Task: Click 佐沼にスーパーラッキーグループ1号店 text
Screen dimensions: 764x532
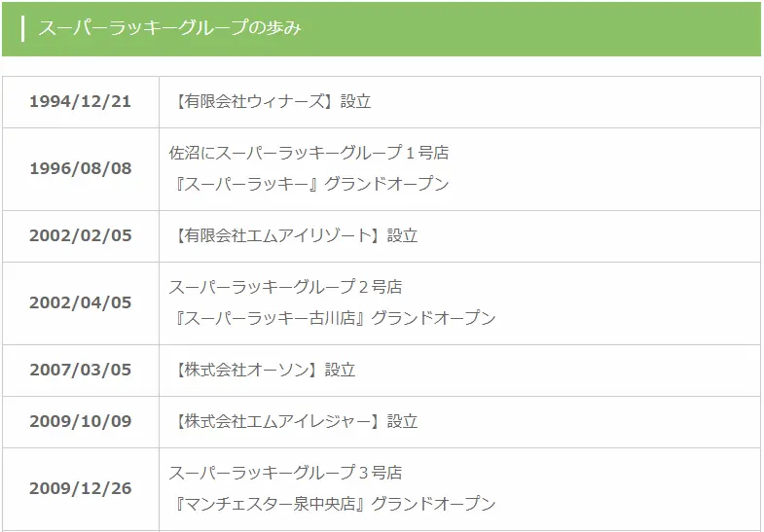Action: (x=309, y=153)
